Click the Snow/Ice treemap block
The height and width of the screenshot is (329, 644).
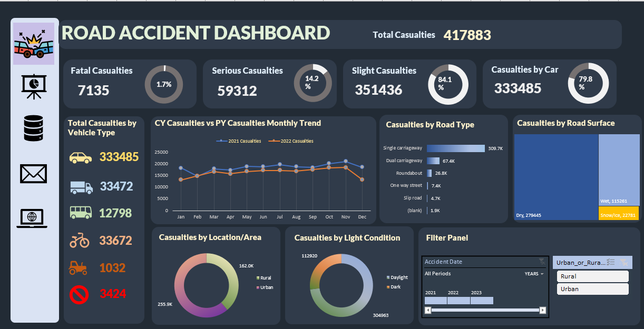tap(619, 213)
